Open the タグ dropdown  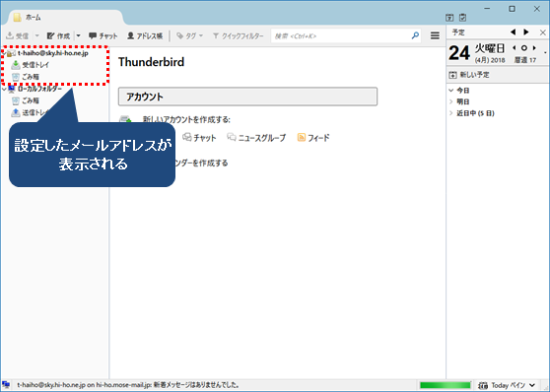click(x=190, y=35)
